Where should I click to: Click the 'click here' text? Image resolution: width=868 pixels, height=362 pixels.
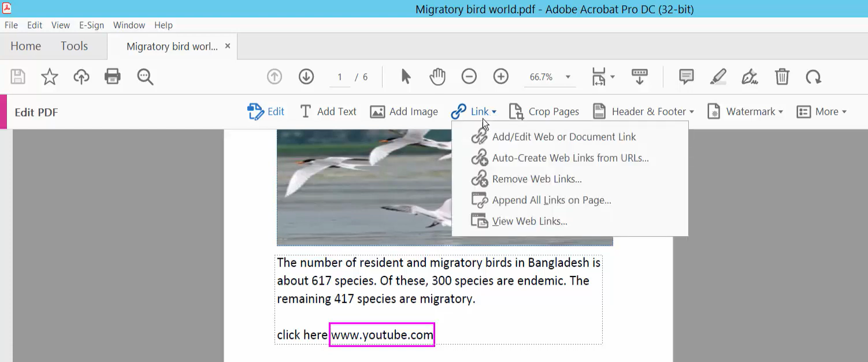point(302,335)
